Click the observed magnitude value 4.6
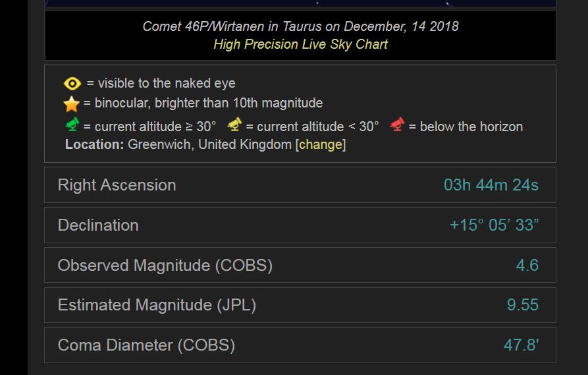The height and width of the screenshot is (375, 588). [527, 266]
